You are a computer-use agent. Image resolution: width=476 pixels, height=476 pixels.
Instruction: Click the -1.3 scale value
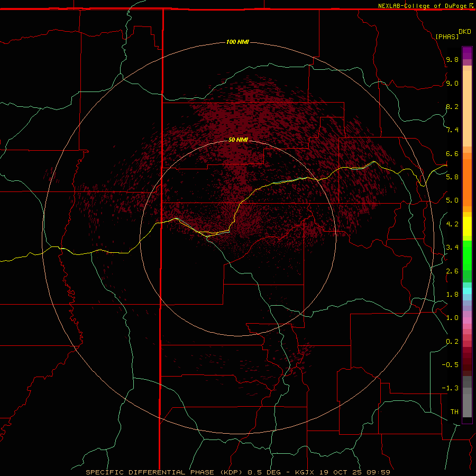(450, 388)
